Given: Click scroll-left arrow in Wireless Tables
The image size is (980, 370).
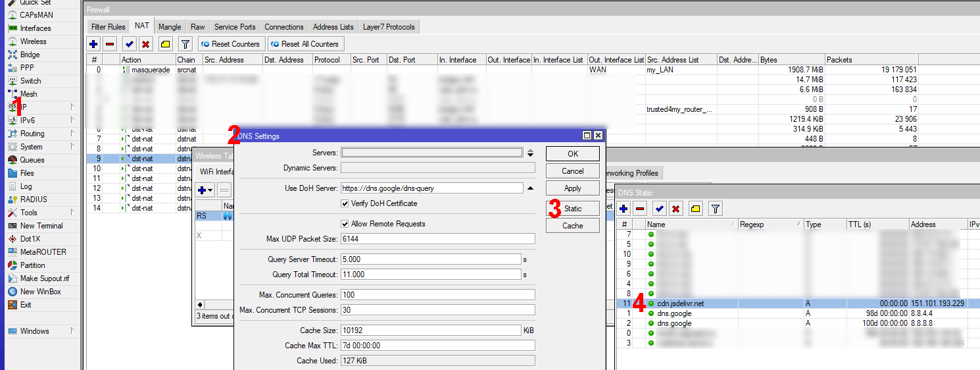Looking at the screenshot, I should pos(200,305).
